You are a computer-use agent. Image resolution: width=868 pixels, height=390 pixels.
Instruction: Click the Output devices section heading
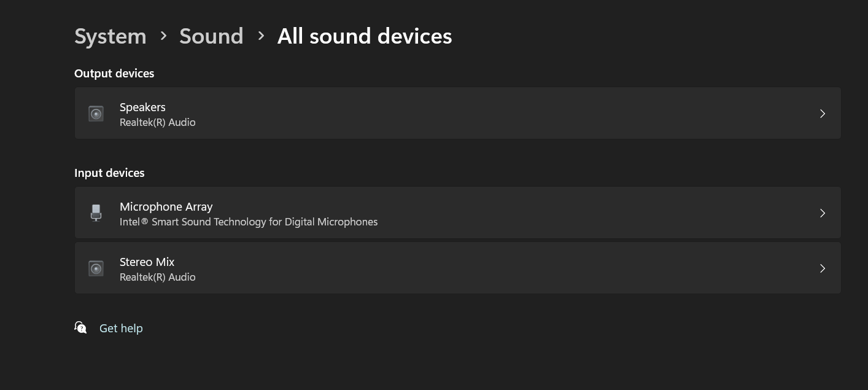point(114,74)
